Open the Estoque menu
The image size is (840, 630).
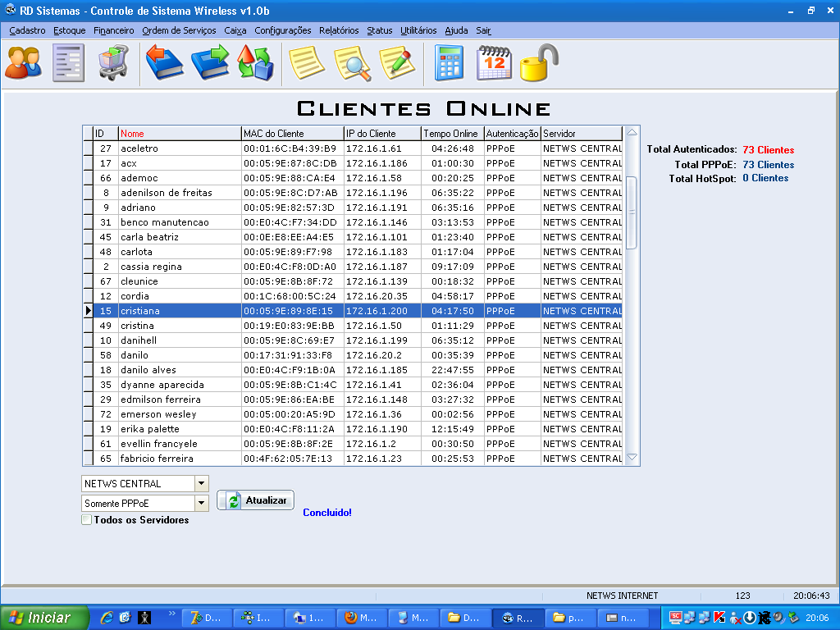coord(70,30)
